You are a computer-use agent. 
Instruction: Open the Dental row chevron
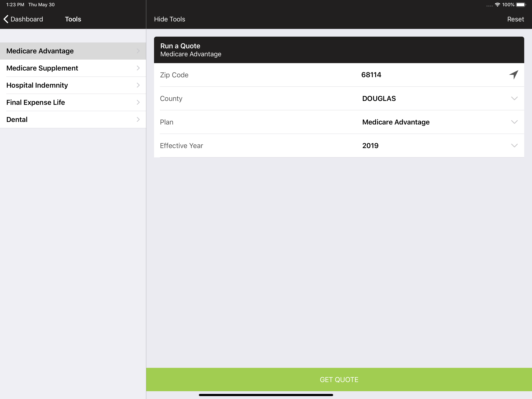pos(138,119)
